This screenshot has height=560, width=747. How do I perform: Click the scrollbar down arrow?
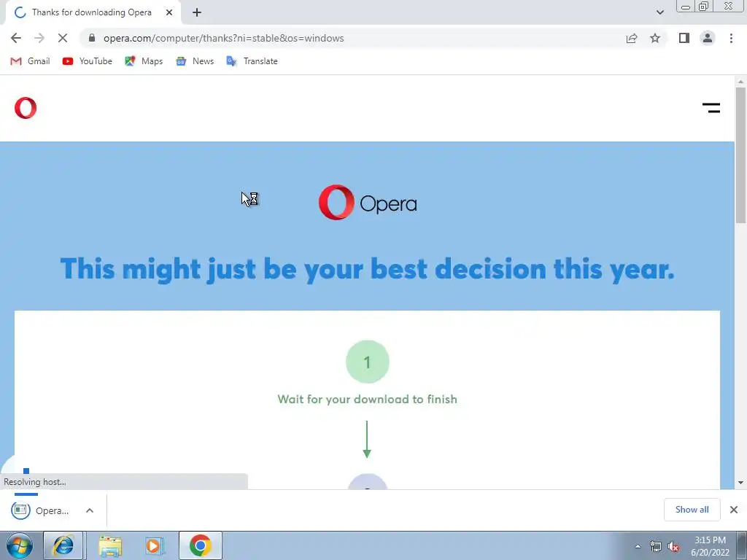click(x=740, y=483)
